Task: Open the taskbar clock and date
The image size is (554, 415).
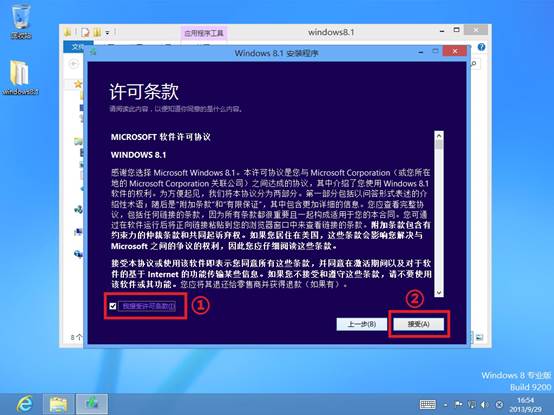Action: [525, 405]
